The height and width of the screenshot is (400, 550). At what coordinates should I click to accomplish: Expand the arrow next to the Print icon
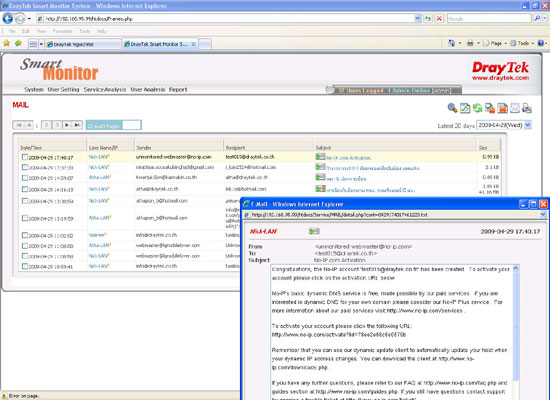(478, 44)
